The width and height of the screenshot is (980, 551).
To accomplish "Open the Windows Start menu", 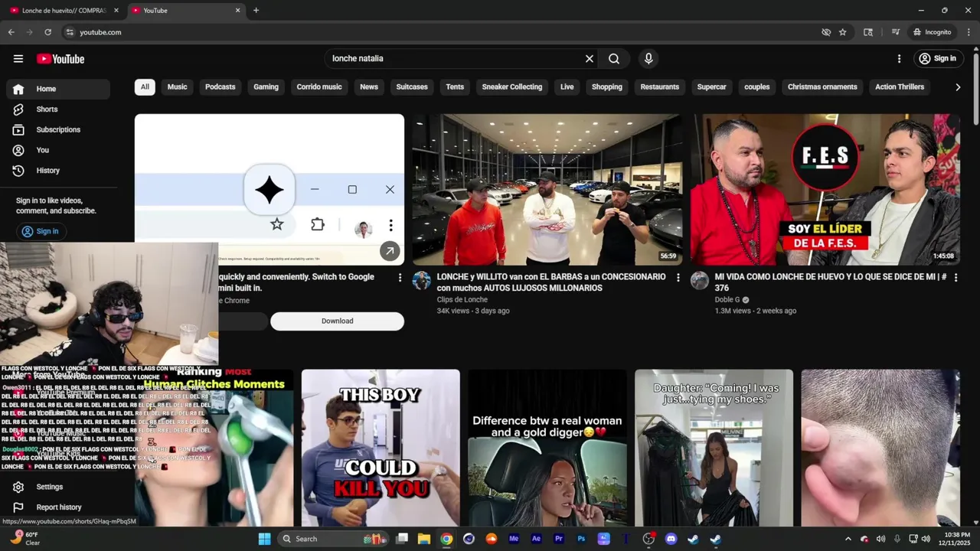I will click(264, 539).
